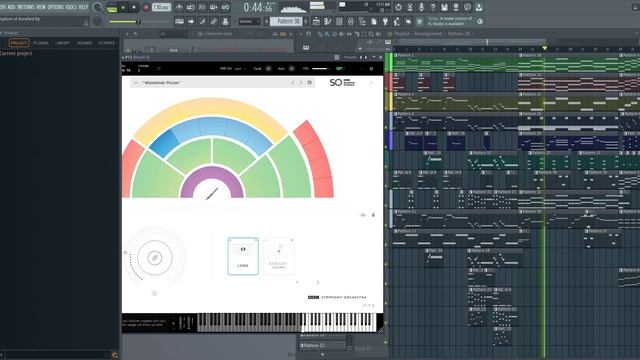Open the Channel rack view icon
Viewport: 640px width, 360px height.
tap(339, 22)
